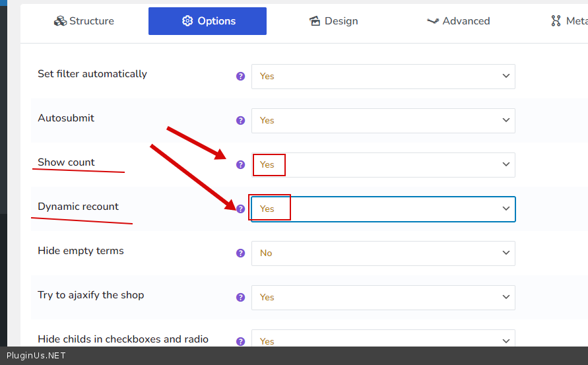
Task: Select the Options tab
Action: pyautogui.click(x=207, y=21)
